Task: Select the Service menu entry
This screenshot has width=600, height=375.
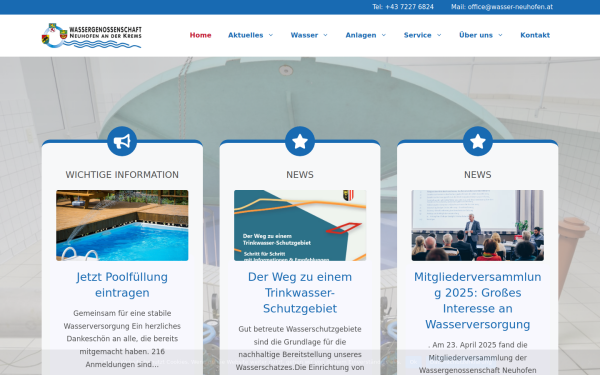Action: pos(417,35)
